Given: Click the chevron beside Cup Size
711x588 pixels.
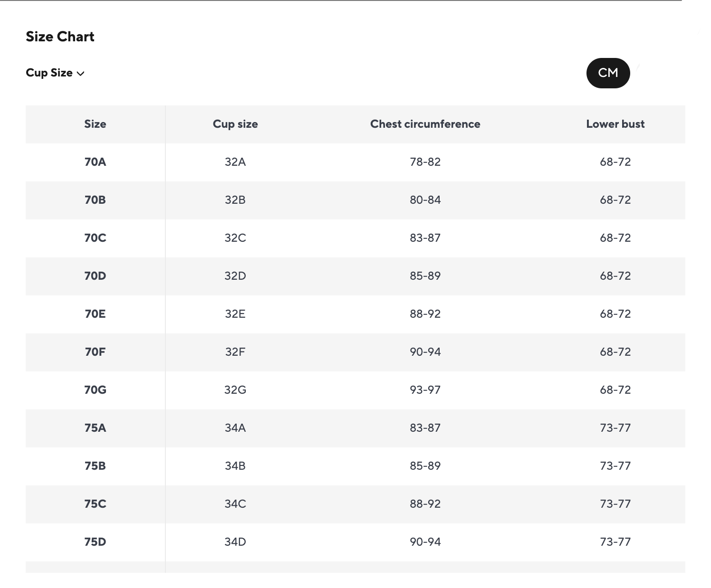Looking at the screenshot, I should point(81,74).
